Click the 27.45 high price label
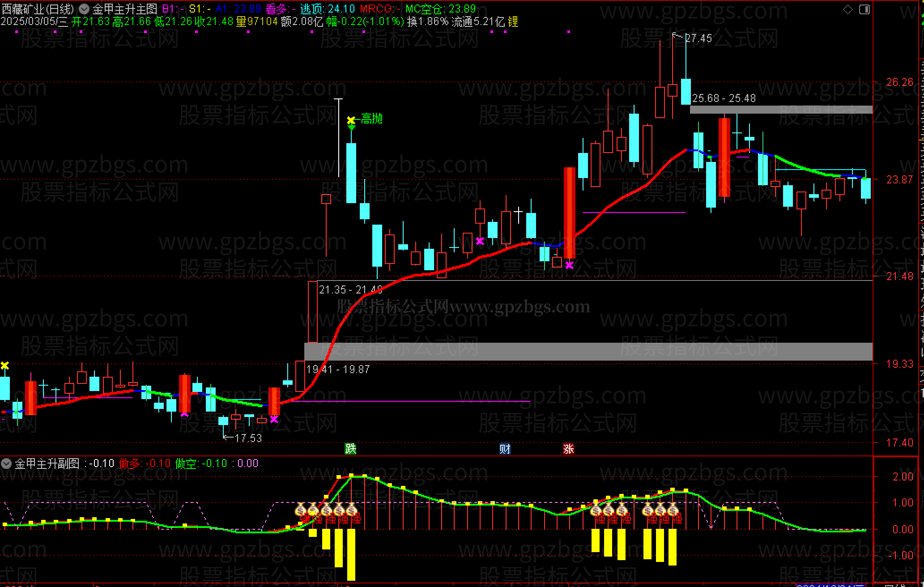This screenshot has width=924, height=587. tap(698, 38)
